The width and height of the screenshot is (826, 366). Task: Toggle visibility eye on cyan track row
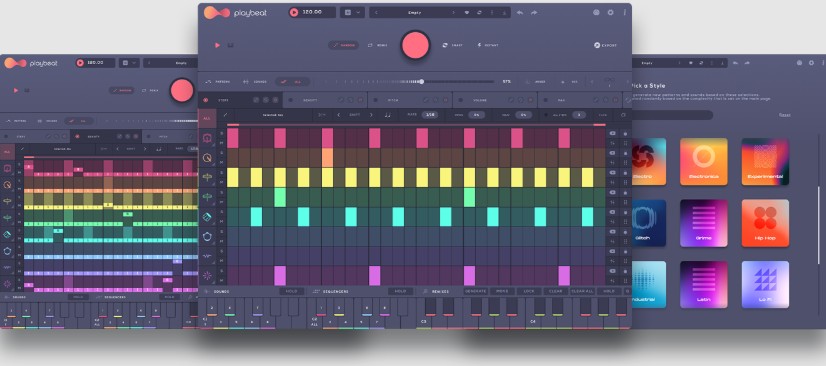coord(613,212)
